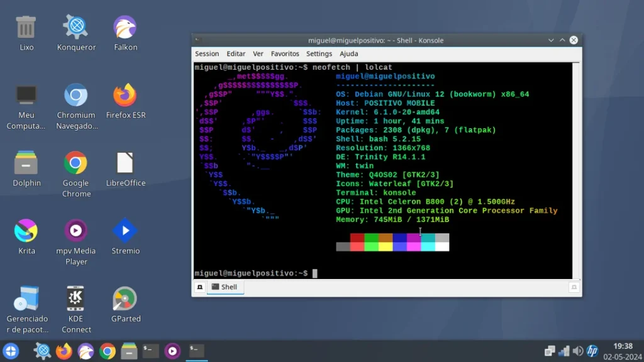Image resolution: width=644 pixels, height=362 pixels.
Task: Expand the Ajuda menu in Konsole
Action: pyautogui.click(x=348, y=54)
